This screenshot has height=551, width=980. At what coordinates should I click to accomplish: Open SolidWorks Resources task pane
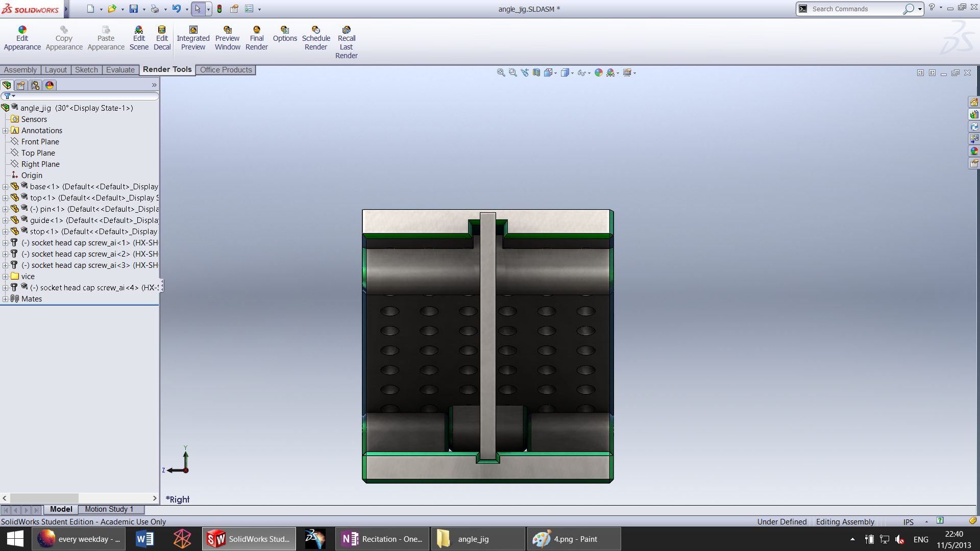pyautogui.click(x=974, y=103)
